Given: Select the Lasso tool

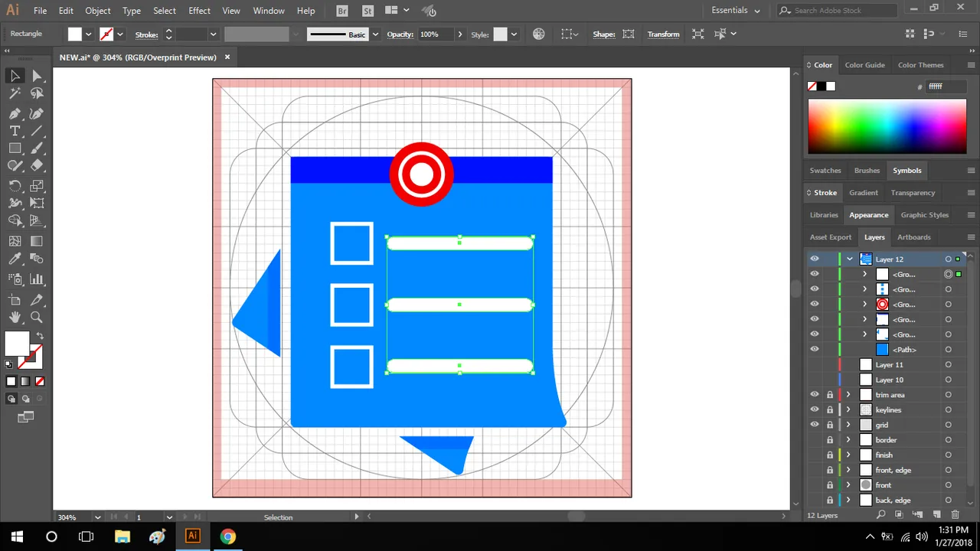Looking at the screenshot, I should (37, 93).
